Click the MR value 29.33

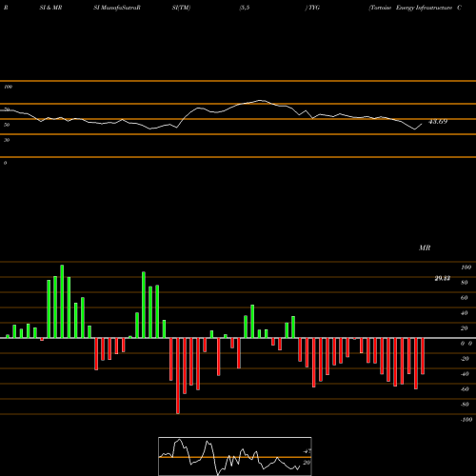[x=443, y=278]
